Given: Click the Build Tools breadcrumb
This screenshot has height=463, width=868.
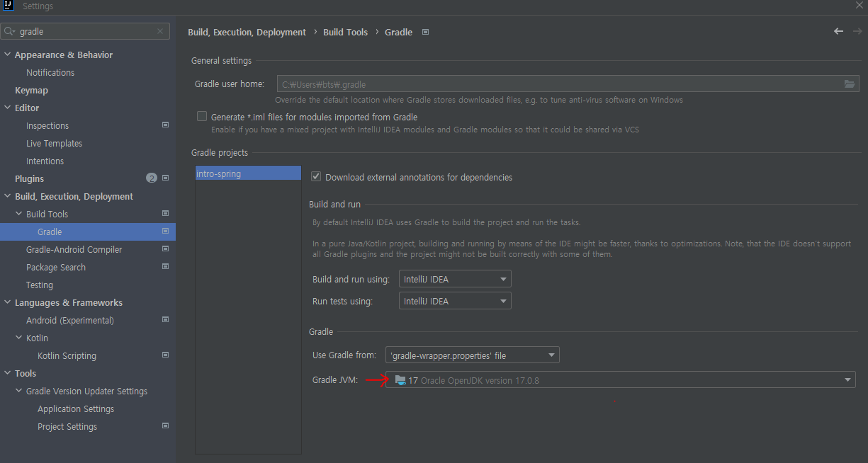Looking at the screenshot, I should 346,32.
